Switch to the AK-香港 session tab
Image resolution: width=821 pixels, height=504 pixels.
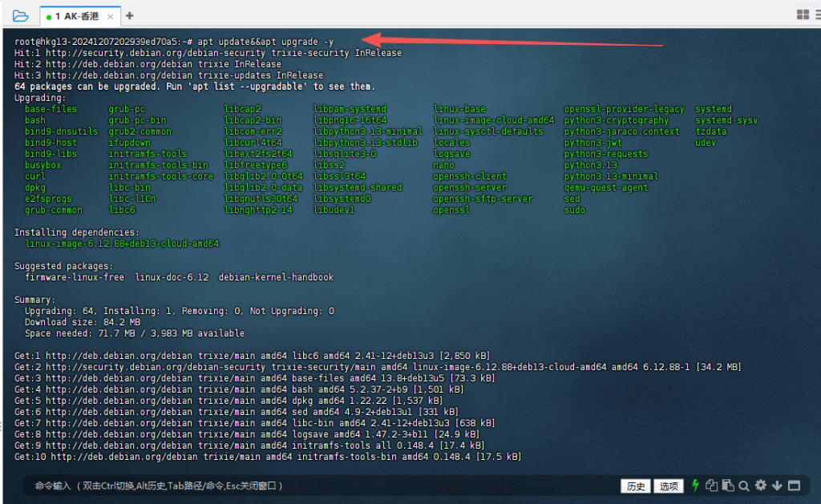click(x=78, y=16)
